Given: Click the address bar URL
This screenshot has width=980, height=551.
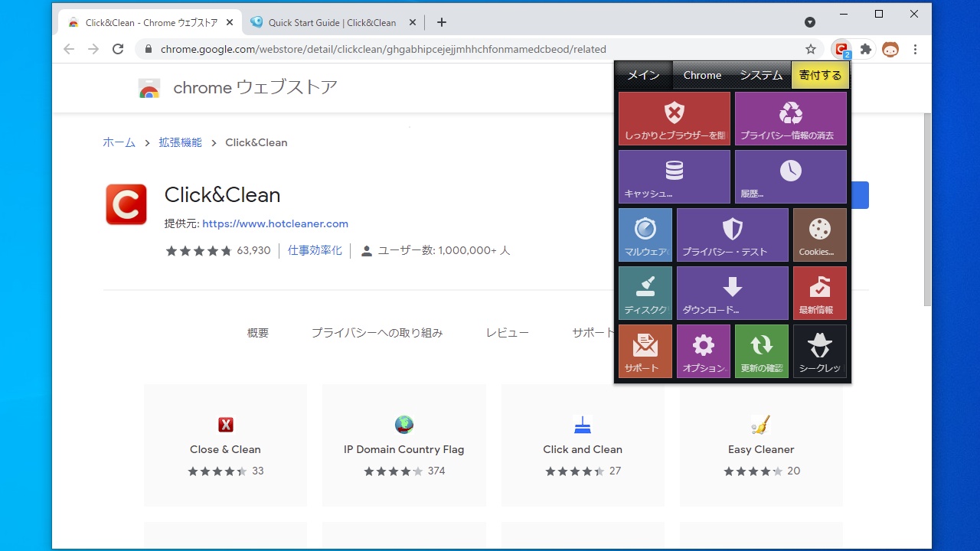Looking at the screenshot, I should [383, 49].
